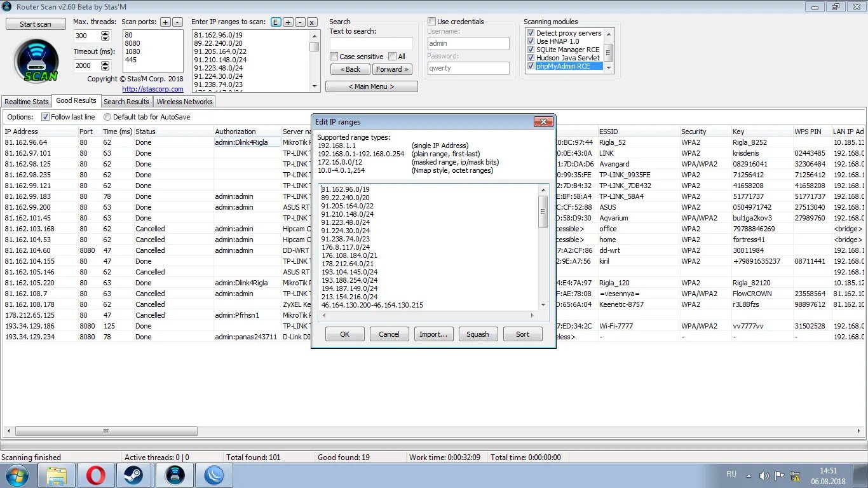
Task: Click Import... in Edit IP ranges
Action: [x=433, y=334]
